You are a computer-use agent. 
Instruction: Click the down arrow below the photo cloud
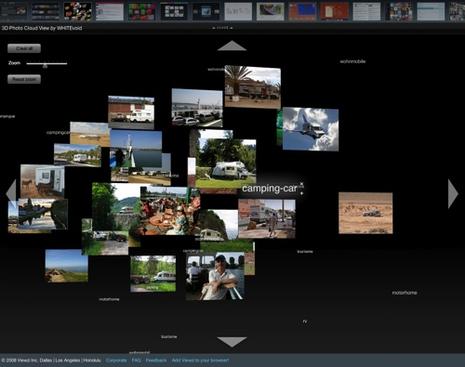tap(232, 342)
